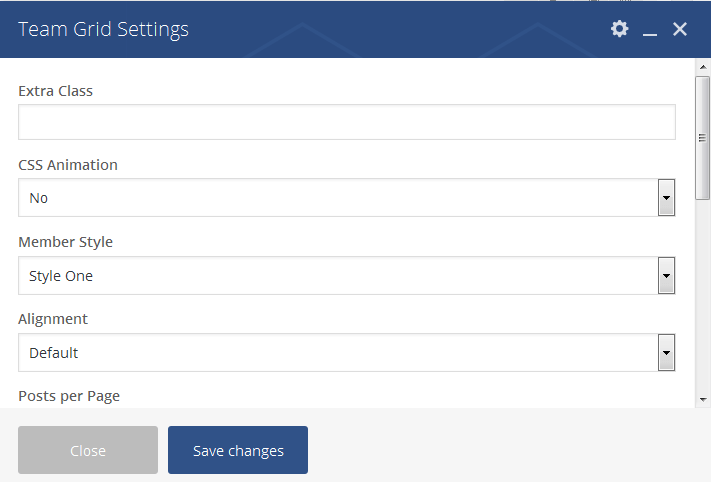
Task: Minimize the Team Grid Settings panel
Action: (x=650, y=30)
